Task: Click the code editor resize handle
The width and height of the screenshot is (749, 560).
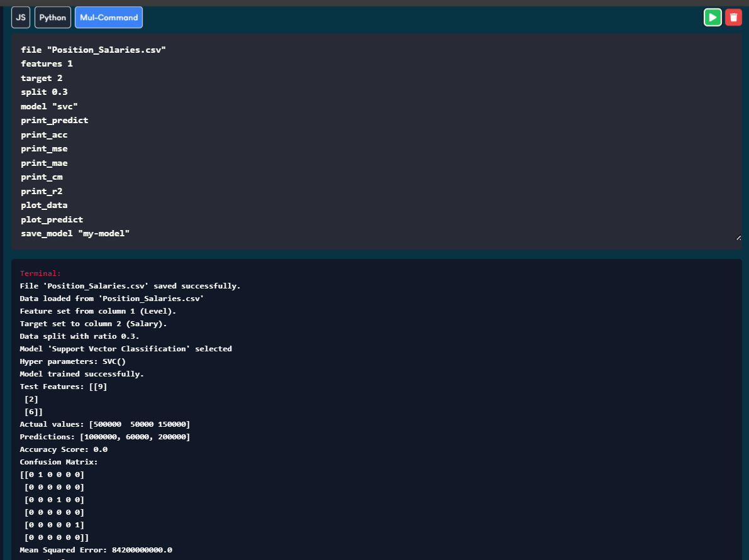Action: click(x=738, y=238)
